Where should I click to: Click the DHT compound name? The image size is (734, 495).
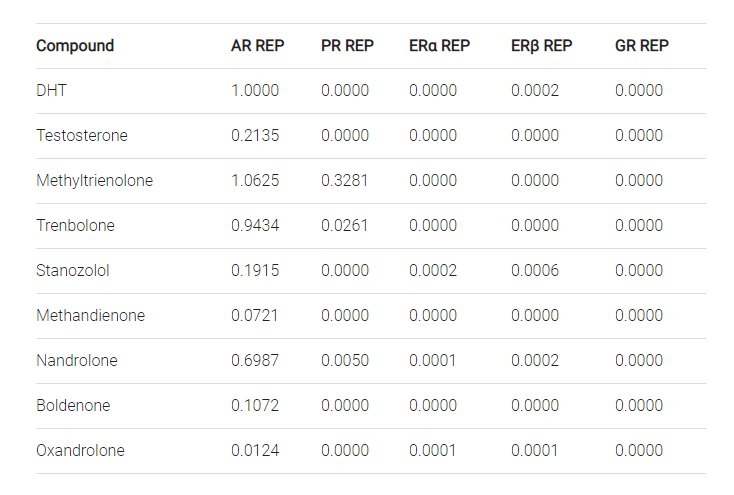[x=51, y=90]
